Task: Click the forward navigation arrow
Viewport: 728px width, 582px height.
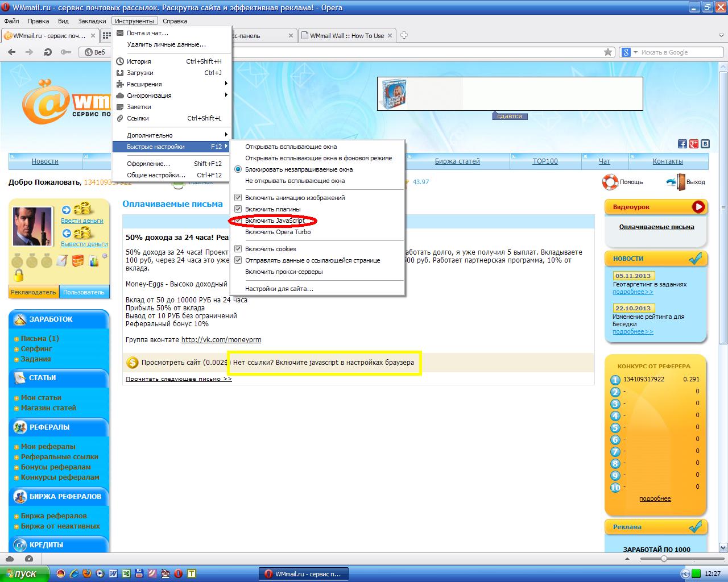Action: [30, 52]
